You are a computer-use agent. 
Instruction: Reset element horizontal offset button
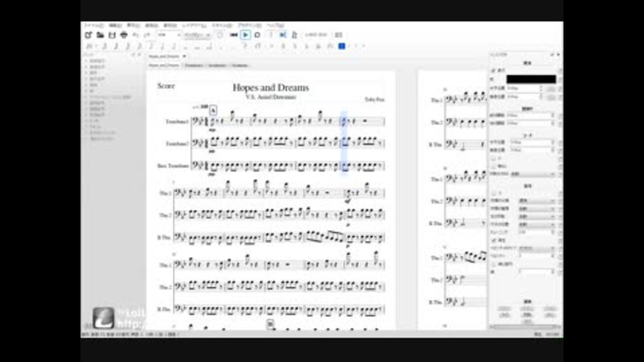pyautogui.click(x=551, y=88)
